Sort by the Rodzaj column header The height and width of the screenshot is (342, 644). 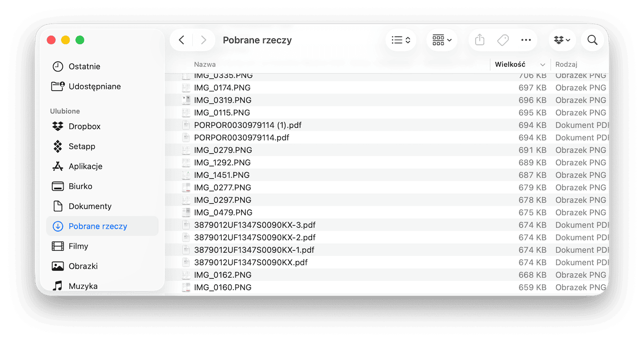pos(566,64)
